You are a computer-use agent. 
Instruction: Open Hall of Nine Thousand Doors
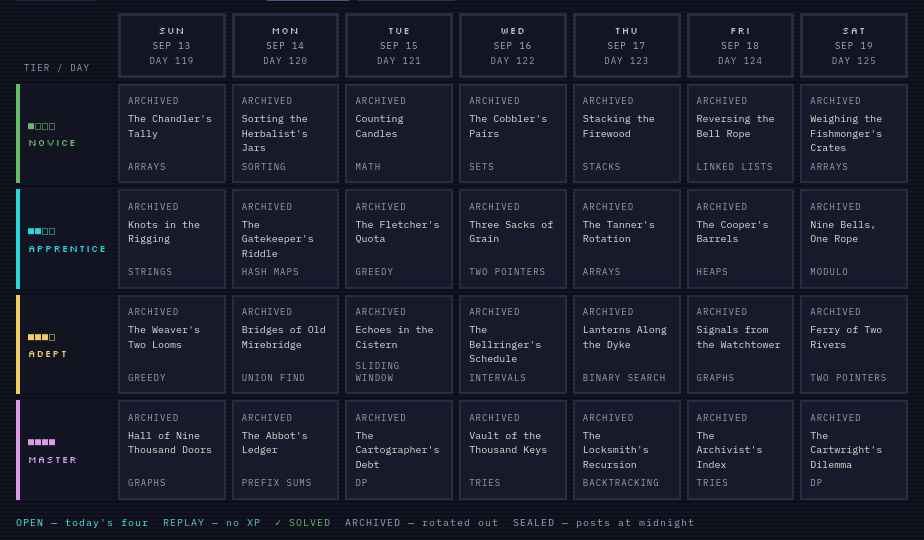[x=171, y=450]
